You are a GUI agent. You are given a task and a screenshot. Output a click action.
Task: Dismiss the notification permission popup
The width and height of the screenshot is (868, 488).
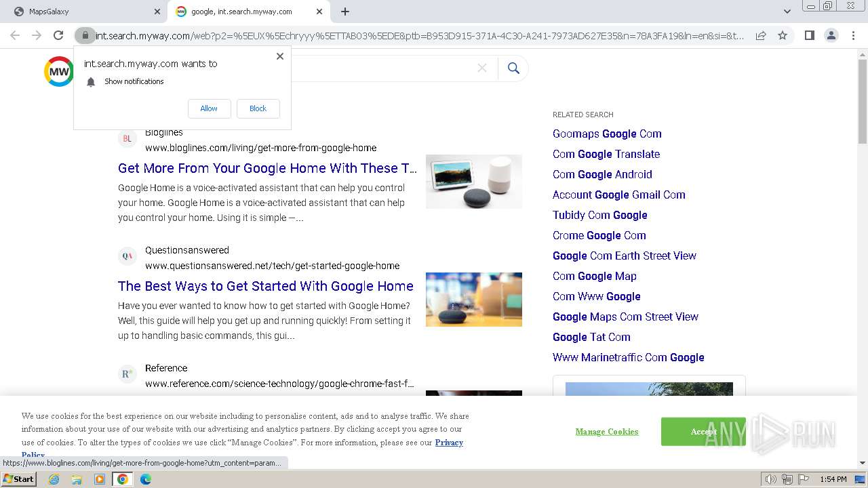pyautogui.click(x=279, y=56)
